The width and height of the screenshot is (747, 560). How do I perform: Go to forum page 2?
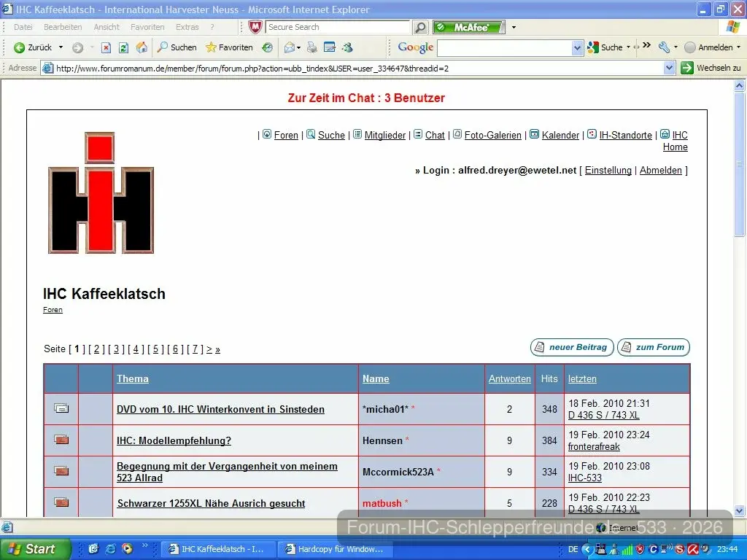point(96,349)
